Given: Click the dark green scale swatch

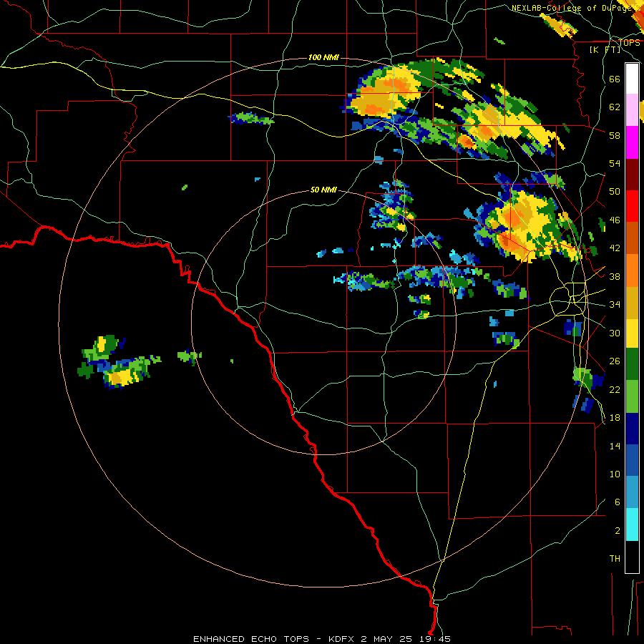Looking at the screenshot, I should [x=632, y=364].
